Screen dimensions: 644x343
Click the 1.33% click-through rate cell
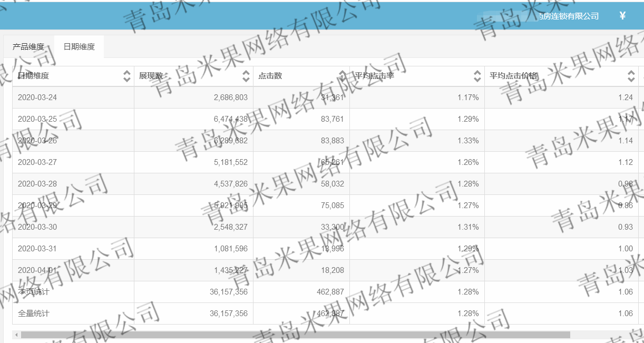pyautogui.click(x=468, y=141)
